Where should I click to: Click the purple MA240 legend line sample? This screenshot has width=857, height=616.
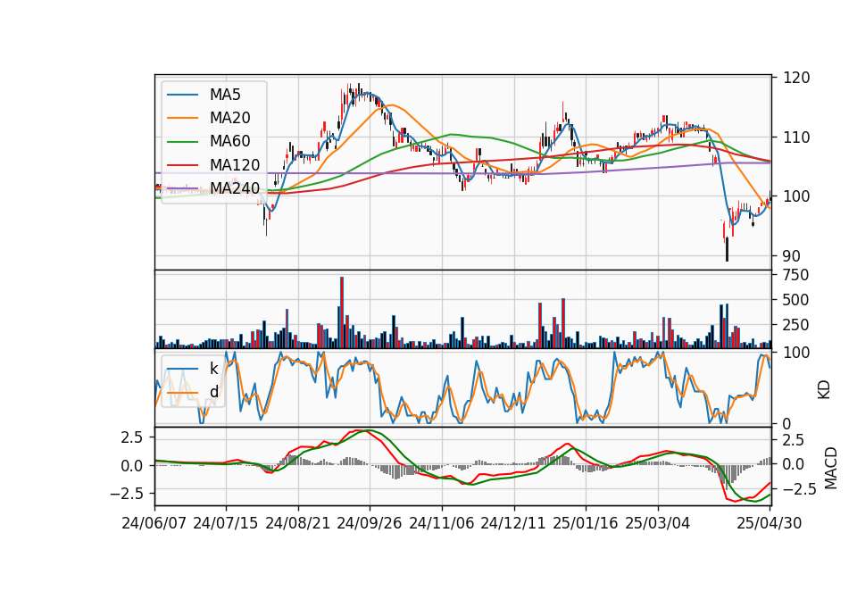(182, 188)
